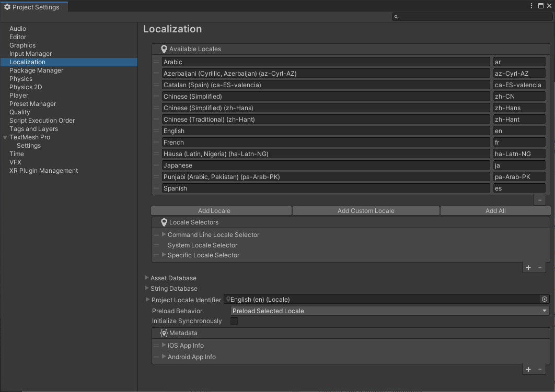555x392 pixels.
Task: Expand the Android App Info metadata entry
Action: click(164, 357)
